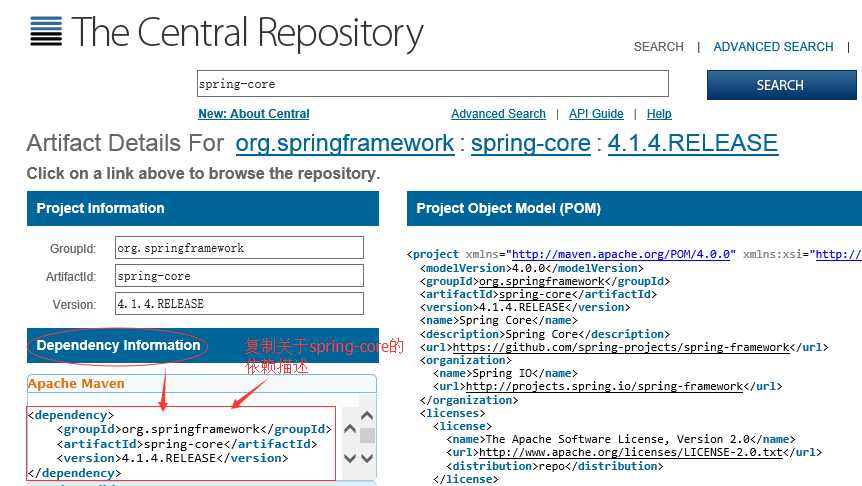
Task: Click the 'Version:' label
Action: [74, 305]
